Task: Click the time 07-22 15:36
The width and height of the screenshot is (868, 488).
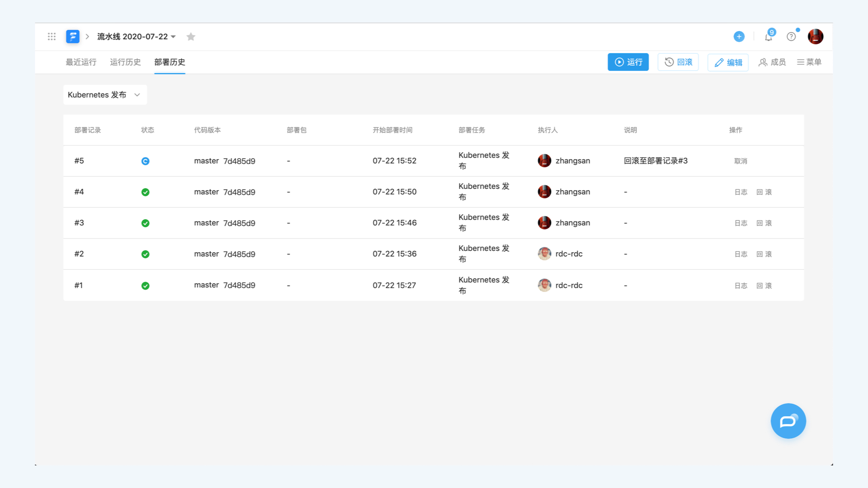Action: coord(394,254)
